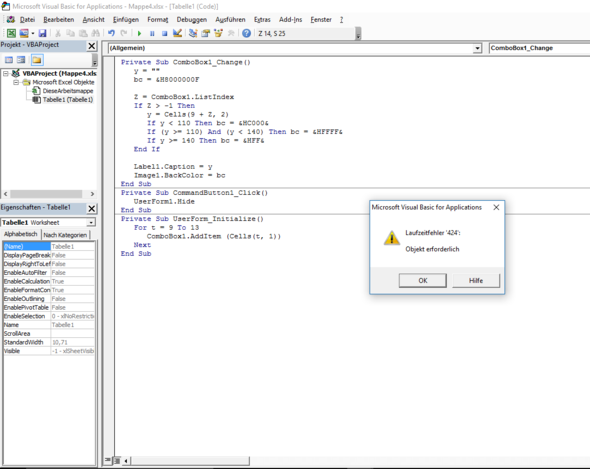Click the EnableCalculation property value True

click(x=73, y=281)
